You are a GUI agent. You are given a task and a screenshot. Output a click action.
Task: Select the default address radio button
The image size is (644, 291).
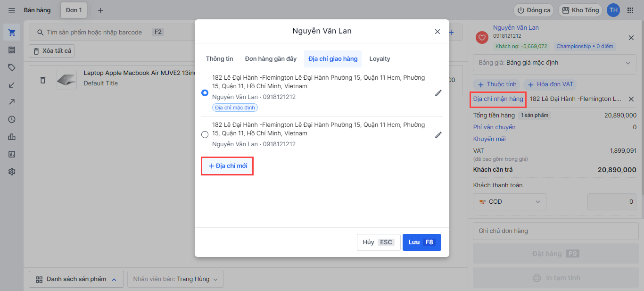click(x=205, y=93)
